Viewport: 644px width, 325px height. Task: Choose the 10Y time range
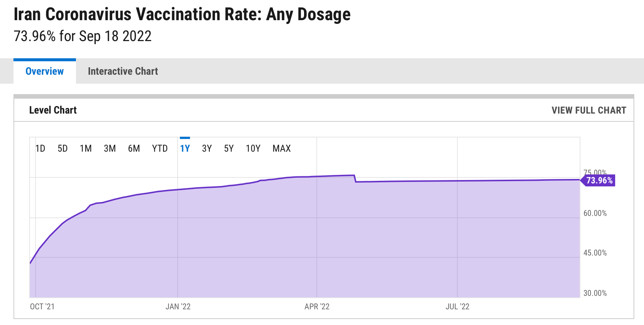click(x=253, y=149)
